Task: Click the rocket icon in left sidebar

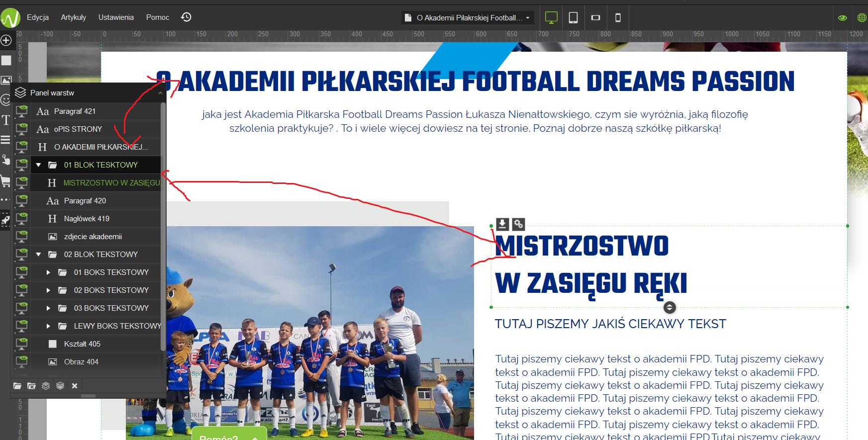Action: pyautogui.click(x=5, y=220)
